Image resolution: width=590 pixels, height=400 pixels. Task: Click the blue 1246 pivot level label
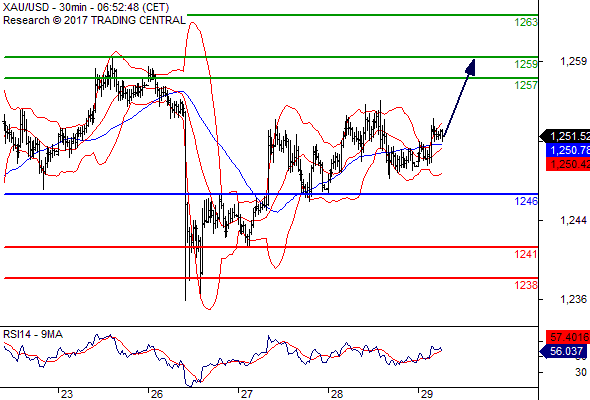(x=526, y=201)
